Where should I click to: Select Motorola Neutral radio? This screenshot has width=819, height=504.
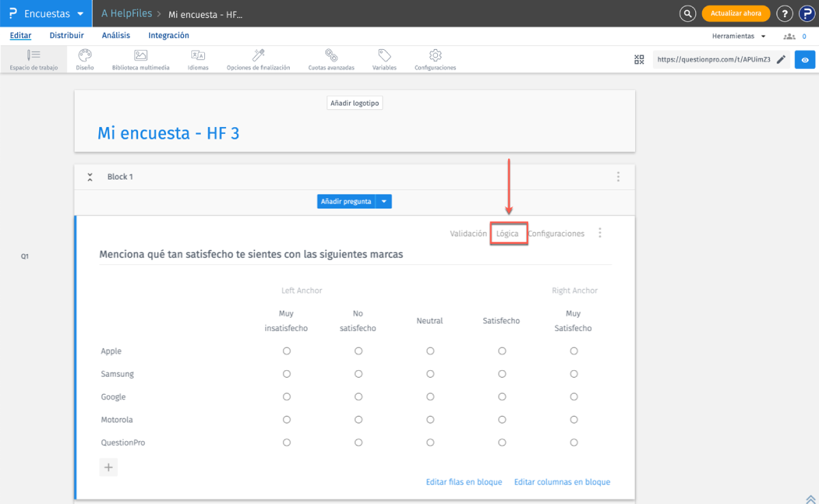pos(430,419)
